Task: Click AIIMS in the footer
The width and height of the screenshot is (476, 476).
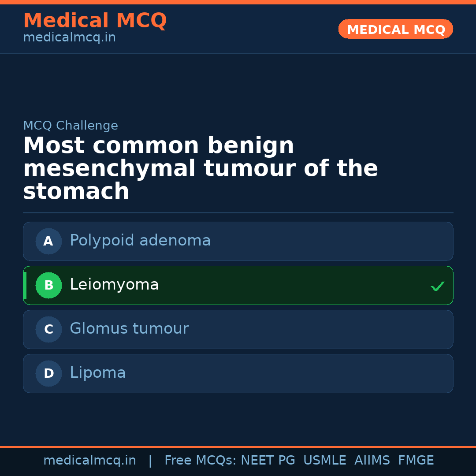Action: click(x=372, y=461)
